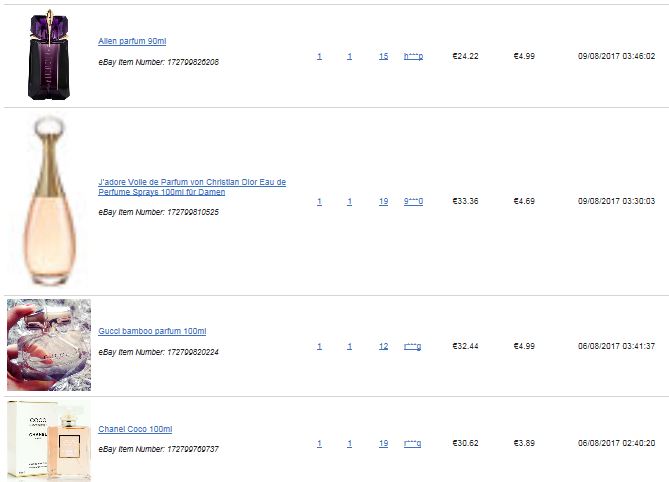
Task: Click first quantity link in Gucci row
Action: (319, 346)
